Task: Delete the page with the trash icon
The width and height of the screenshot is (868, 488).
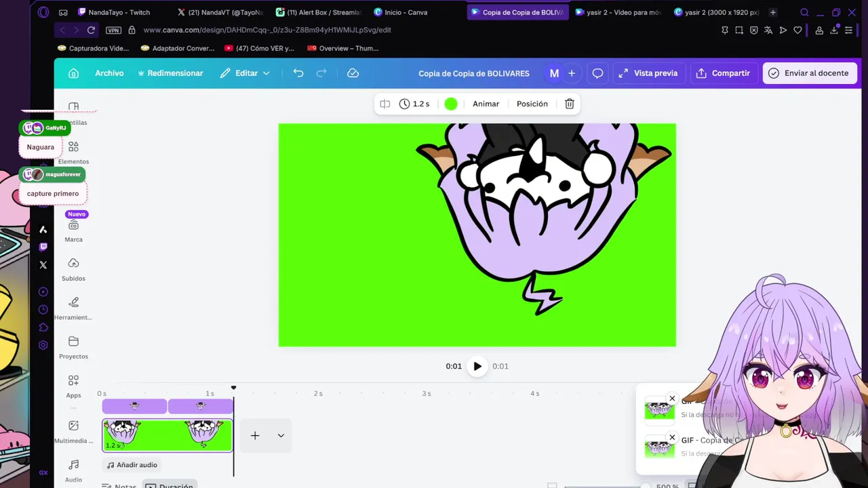Action: click(x=570, y=104)
